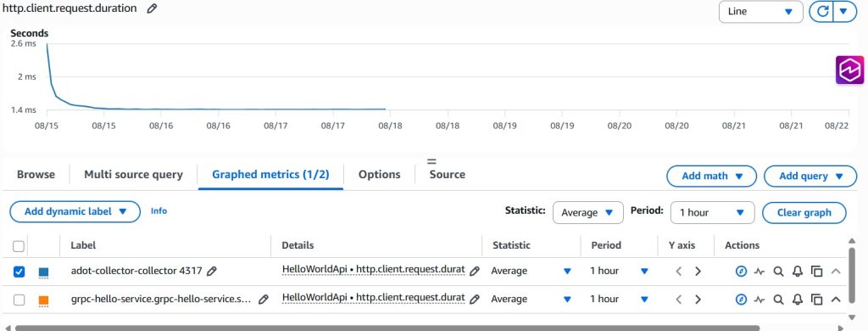Move adot-collector metric to left Y axis
868x331 pixels.
coord(679,271)
